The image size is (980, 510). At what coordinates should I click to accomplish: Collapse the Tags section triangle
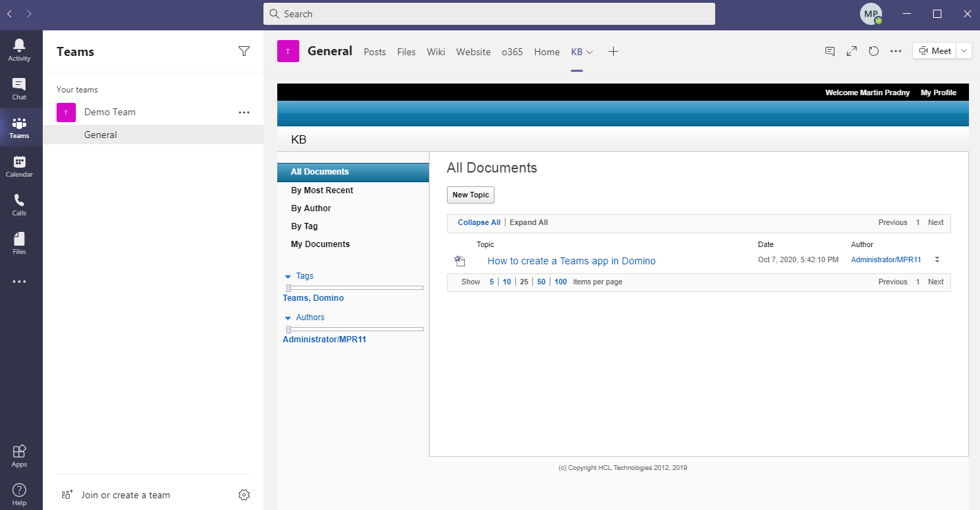[x=288, y=276]
